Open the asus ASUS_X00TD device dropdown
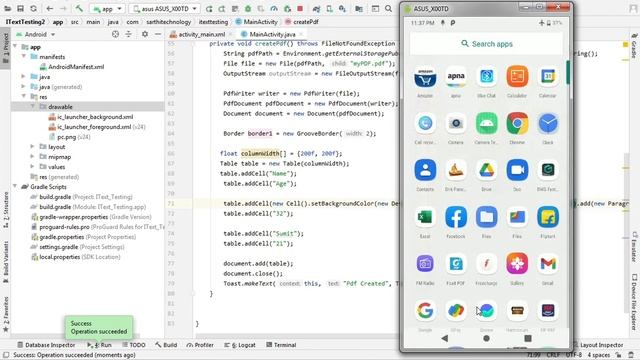The height and width of the screenshot is (360, 640). 164,9
